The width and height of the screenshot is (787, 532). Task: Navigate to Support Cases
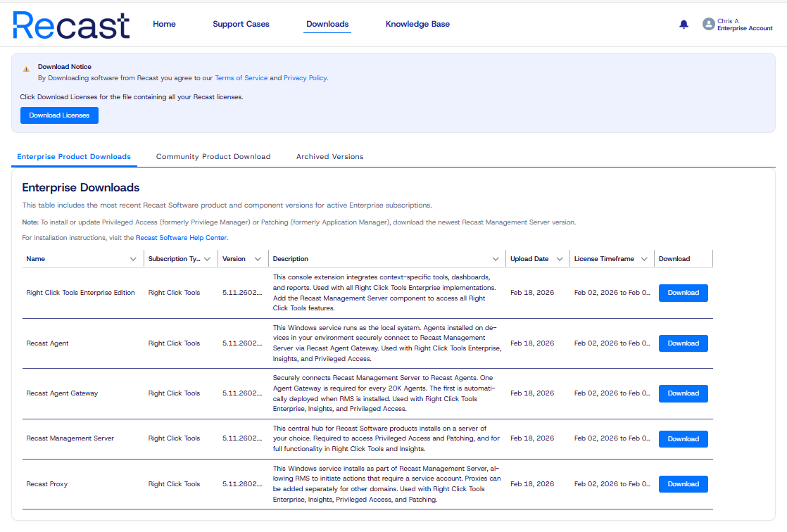click(x=241, y=23)
